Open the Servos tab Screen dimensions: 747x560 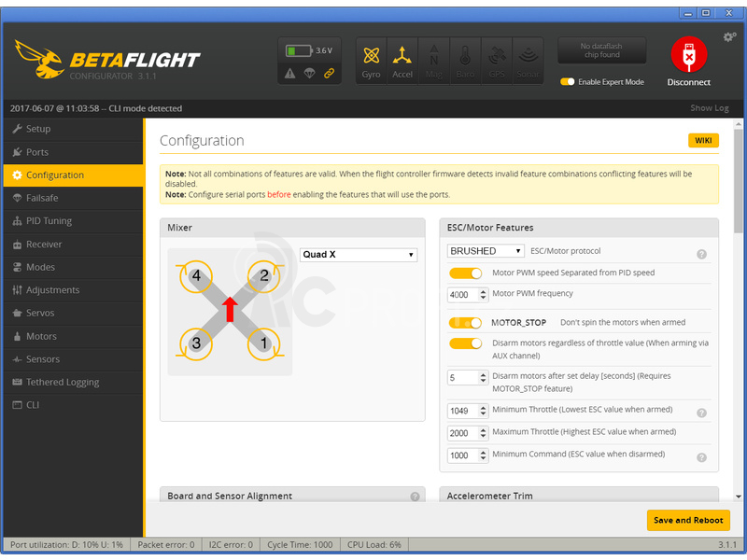coord(73,314)
